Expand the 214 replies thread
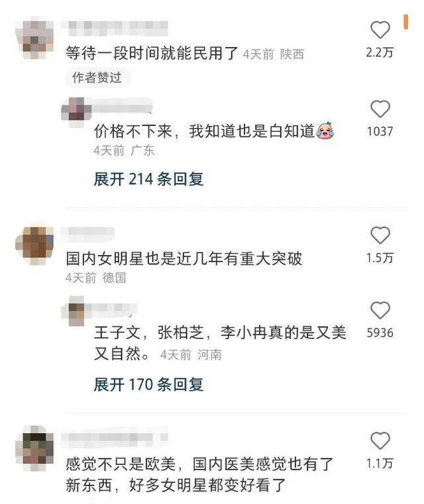The height and width of the screenshot is (504, 424). tap(148, 179)
